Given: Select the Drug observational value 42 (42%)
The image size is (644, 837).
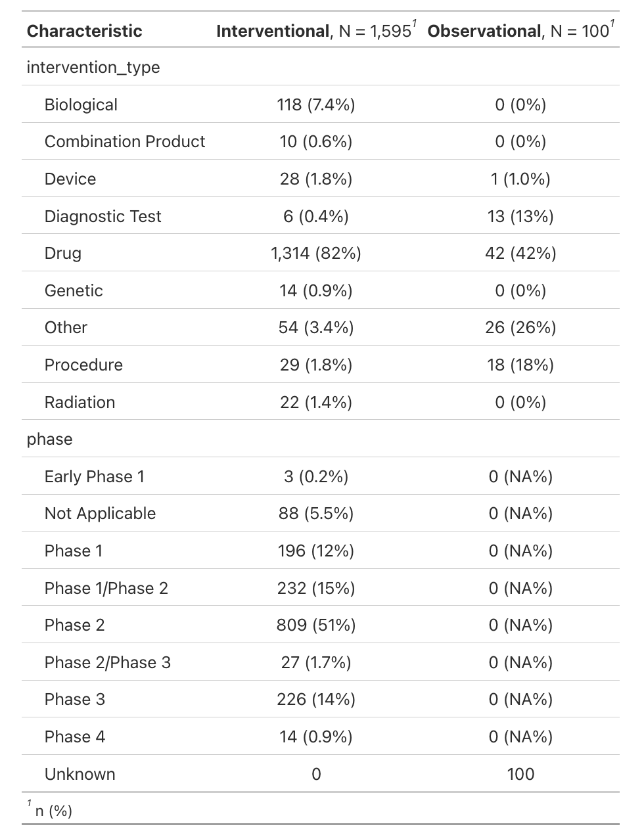Looking at the screenshot, I should (x=520, y=254).
